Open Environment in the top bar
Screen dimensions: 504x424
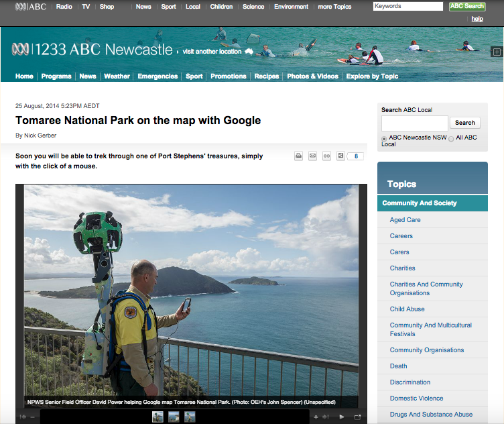pos(291,7)
